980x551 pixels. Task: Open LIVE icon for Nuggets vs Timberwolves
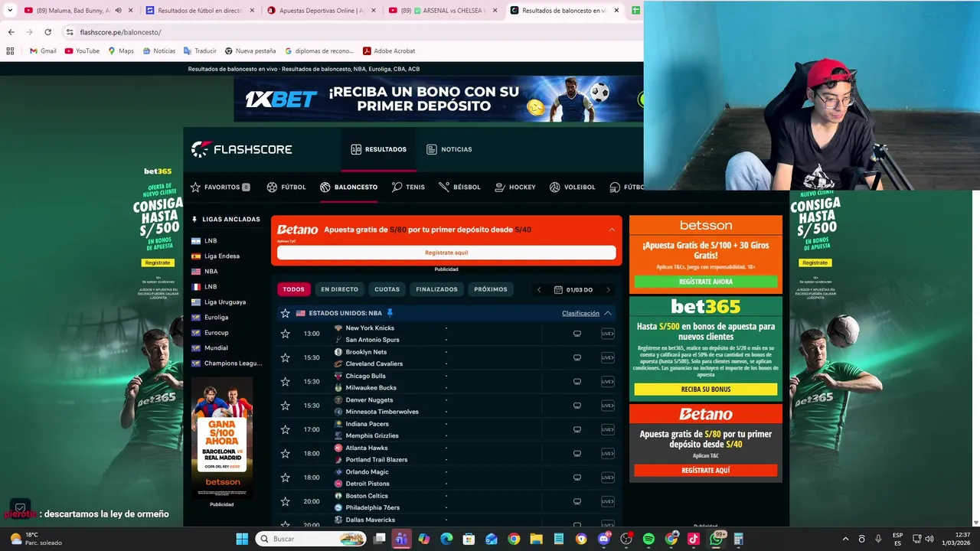pyautogui.click(x=607, y=406)
